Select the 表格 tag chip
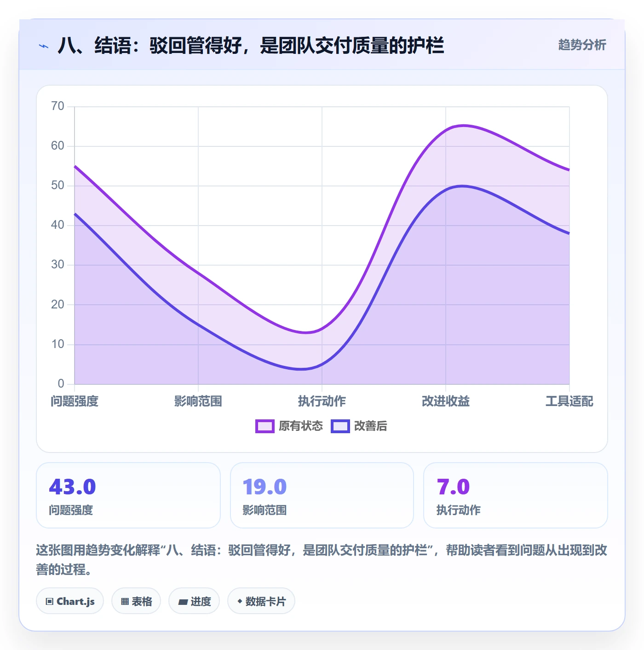The height and width of the screenshot is (650, 644). 136,601
